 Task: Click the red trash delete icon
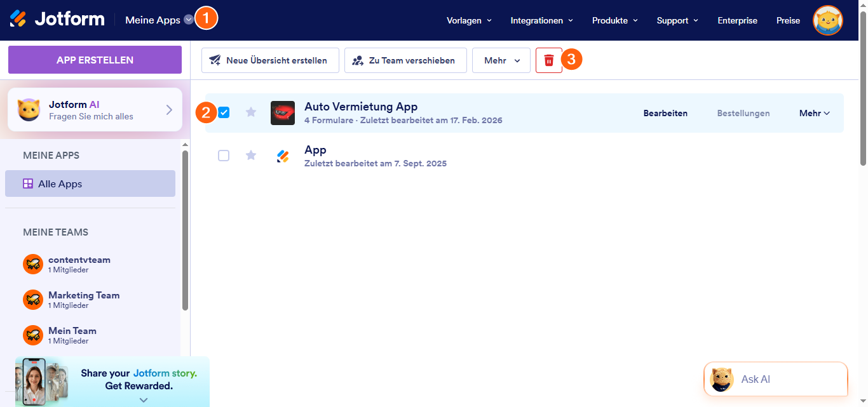click(x=549, y=60)
